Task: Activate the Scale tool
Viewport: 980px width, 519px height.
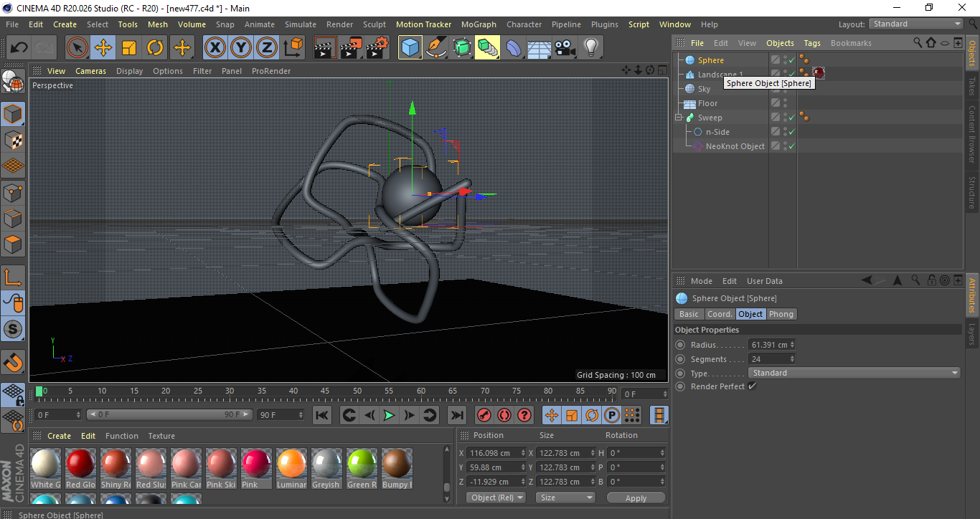Action: point(129,48)
